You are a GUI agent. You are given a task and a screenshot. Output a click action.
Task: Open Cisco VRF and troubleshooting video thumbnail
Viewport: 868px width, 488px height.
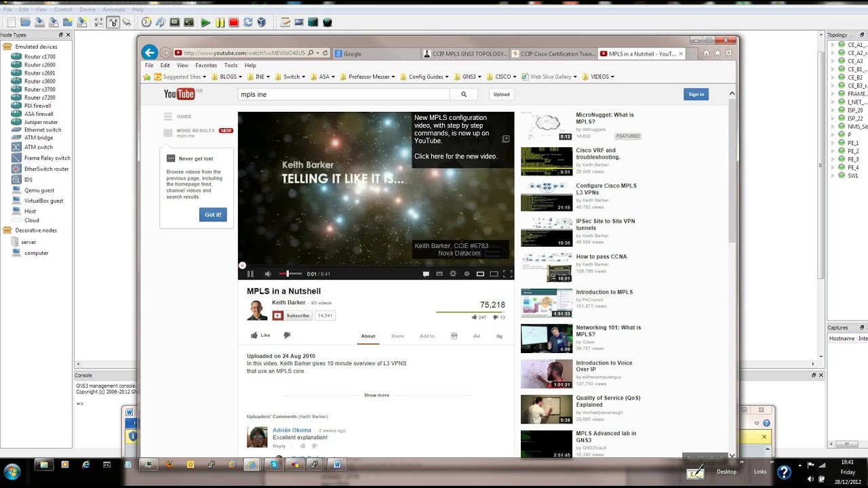pyautogui.click(x=547, y=161)
